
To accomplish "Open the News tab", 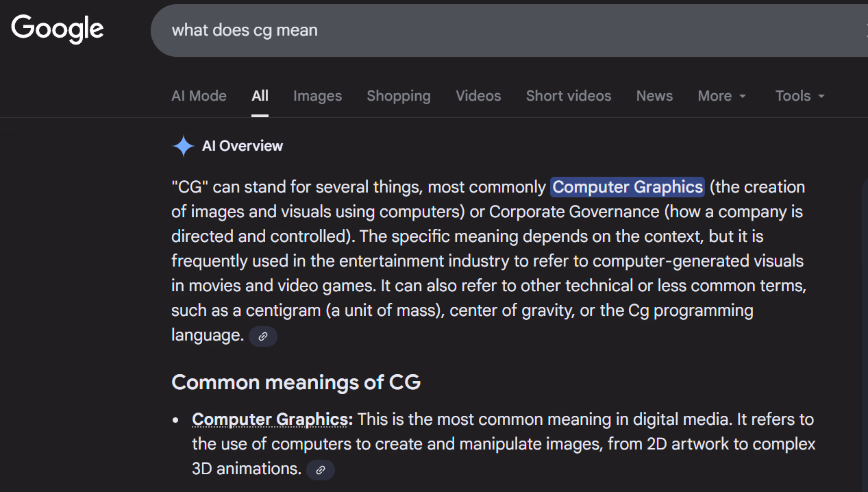I will [x=654, y=96].
